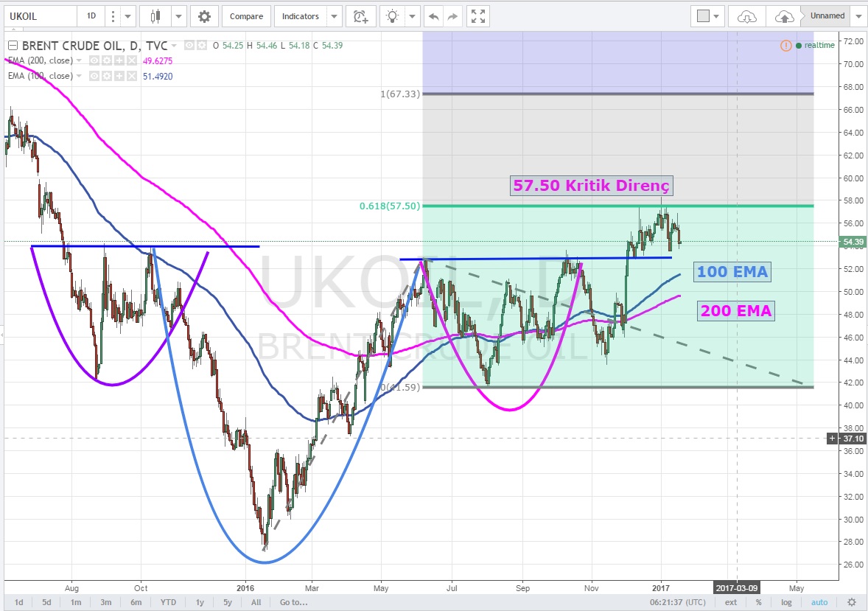The height and width of the screenshot is (611, 868).
Task: Open chart properties gear icon
Action: [x=204, y=15]
